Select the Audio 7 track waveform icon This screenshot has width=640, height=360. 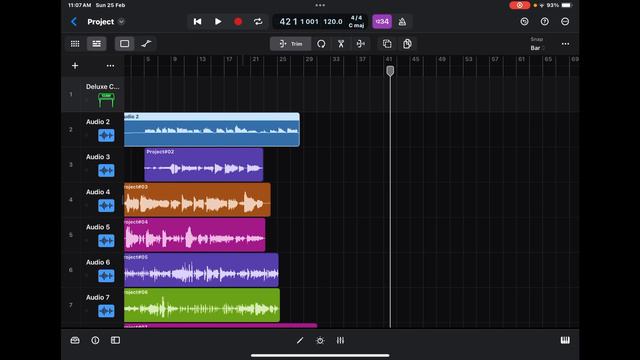[x=106, y=311]
